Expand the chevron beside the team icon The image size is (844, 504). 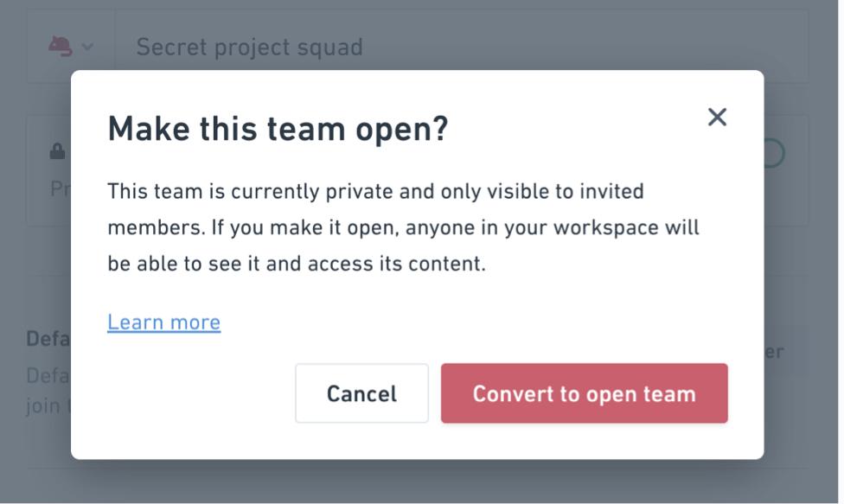(87, 48)
